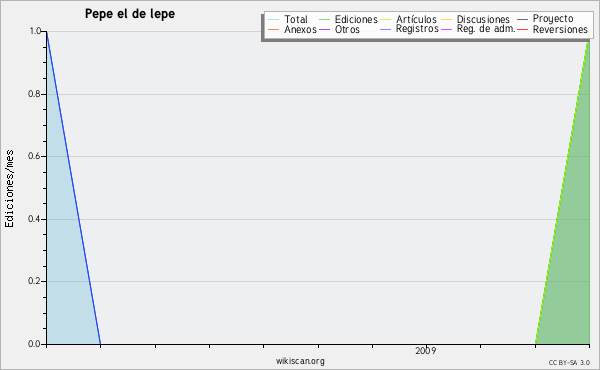The image size is (600, 370).
Task: Select the 'Registros' legend label
Action: [417, 29]
